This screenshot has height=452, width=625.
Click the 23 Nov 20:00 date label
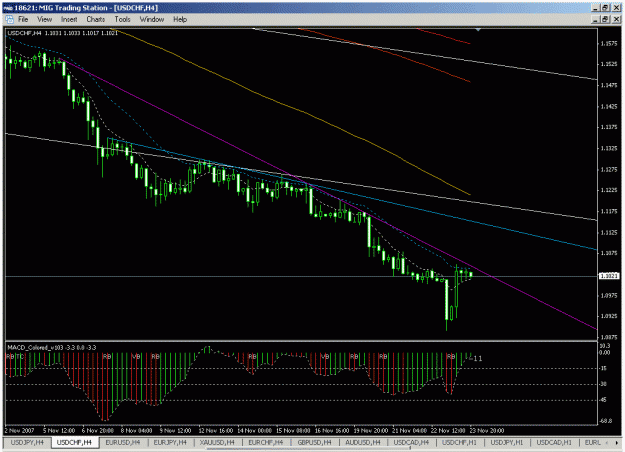click(487, 430)
